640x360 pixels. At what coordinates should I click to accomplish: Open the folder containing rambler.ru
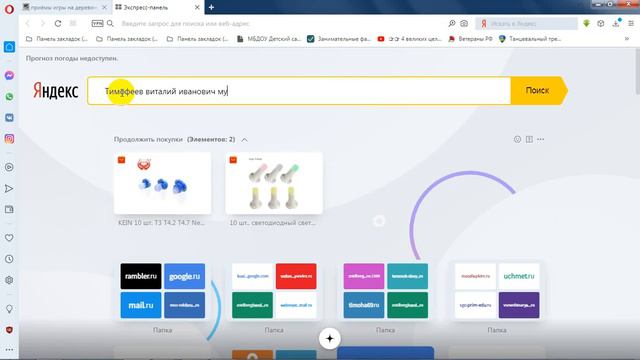coord(162,291)
